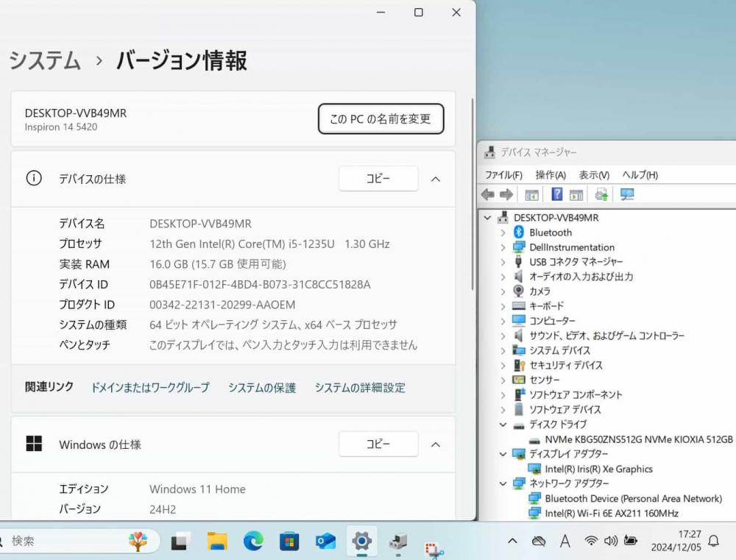Click the Settings window vertical scrollbar
This screenshot has width=736, height=560.
[x=473, y=194]
